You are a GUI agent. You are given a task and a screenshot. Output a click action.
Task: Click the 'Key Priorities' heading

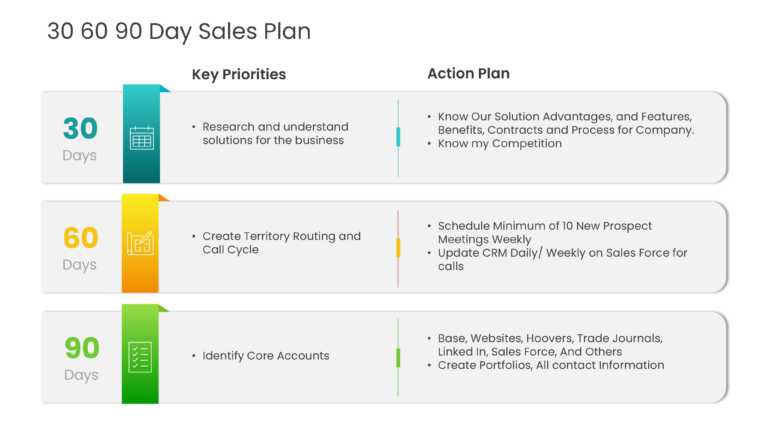point(239,74)
